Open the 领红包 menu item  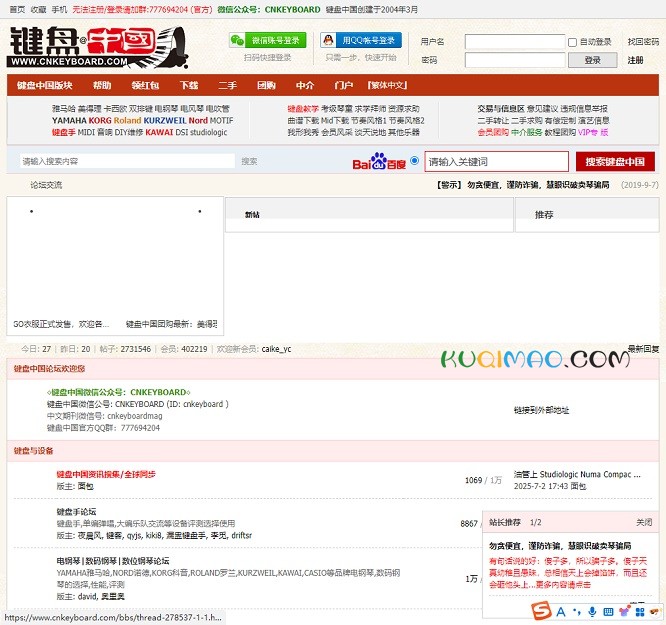pyautogui.click(x=145, y=85)
